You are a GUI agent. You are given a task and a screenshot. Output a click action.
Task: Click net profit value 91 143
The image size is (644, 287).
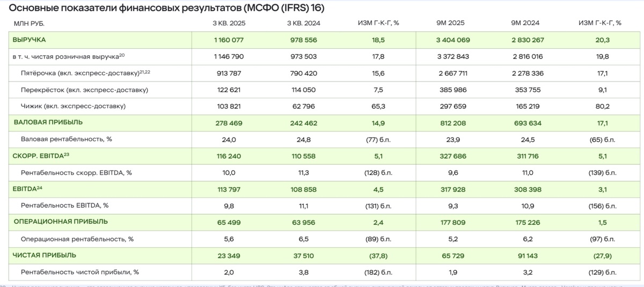[529, 255]
